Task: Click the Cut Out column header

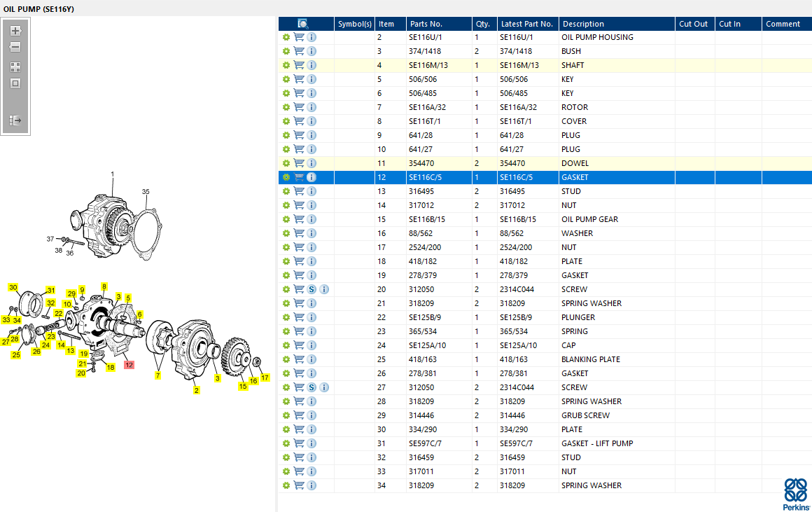Action: click(695, 24)
